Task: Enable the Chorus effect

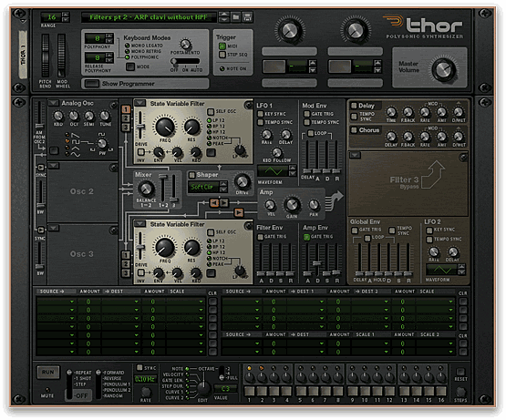Action: point(354,130)
